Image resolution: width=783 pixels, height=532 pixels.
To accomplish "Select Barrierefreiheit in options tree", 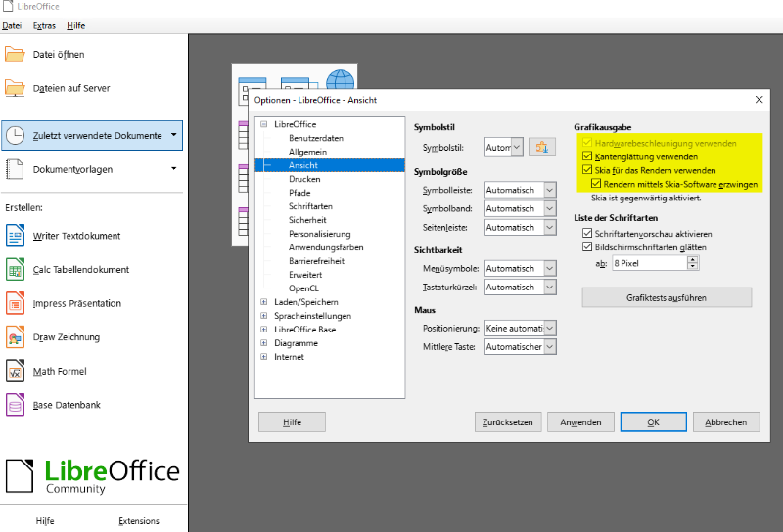I will 316,260.
